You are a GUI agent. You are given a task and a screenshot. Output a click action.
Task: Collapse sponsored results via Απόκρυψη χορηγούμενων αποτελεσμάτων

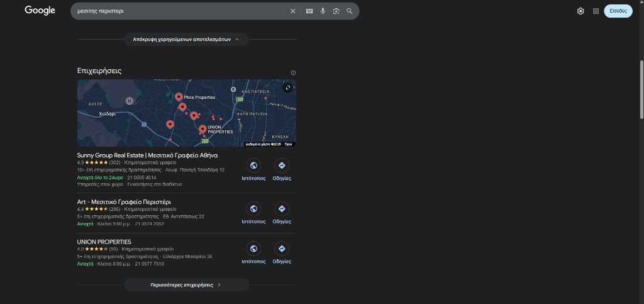click(x=186, y=40)
